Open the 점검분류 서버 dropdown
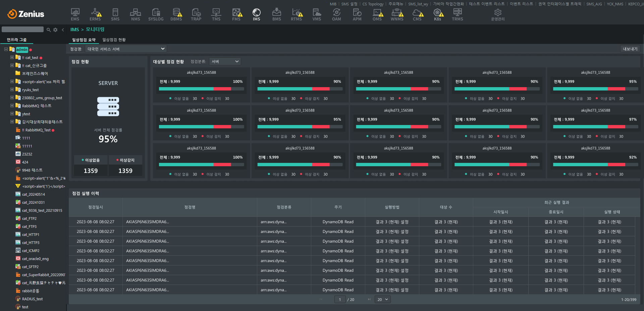644x311 pixels. [225, 61]
